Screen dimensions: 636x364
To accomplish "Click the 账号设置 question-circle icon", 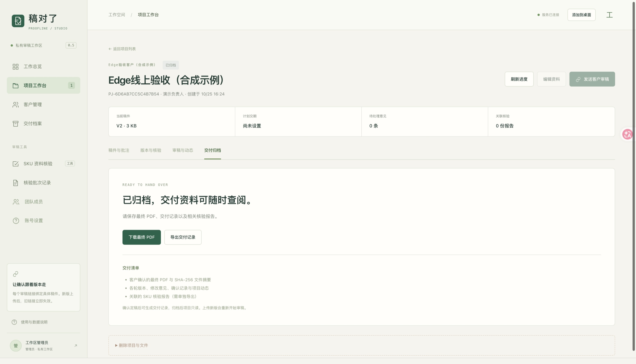I will (x=16, y=220).
